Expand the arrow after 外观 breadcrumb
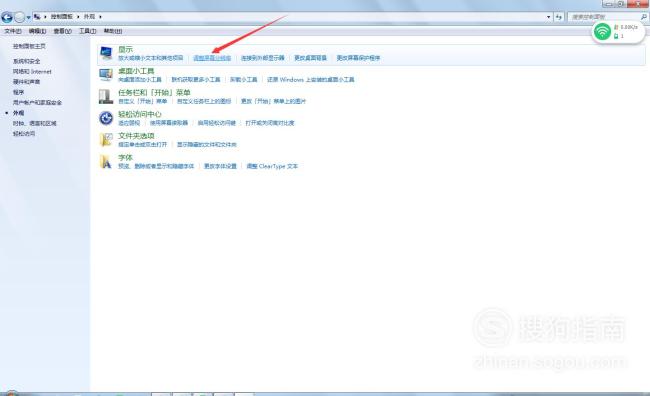The image size is (650, 396). [x=100, y=17]
